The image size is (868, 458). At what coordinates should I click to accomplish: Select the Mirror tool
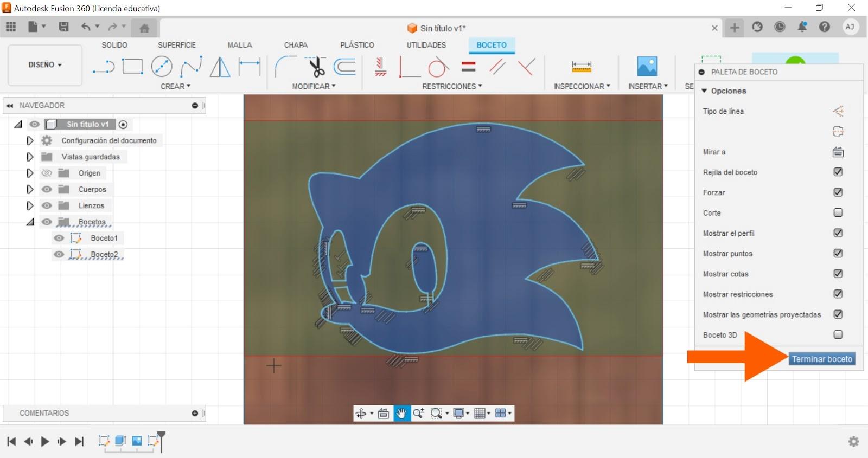point(220,67)
